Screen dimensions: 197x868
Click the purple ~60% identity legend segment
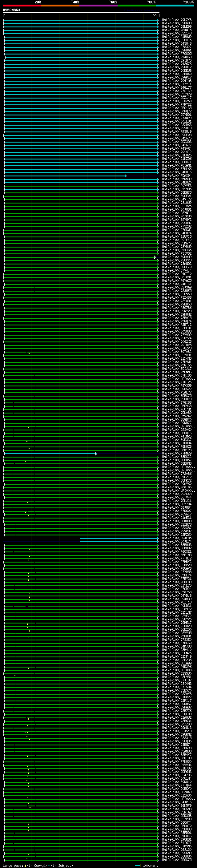click(x=98, y=6)
